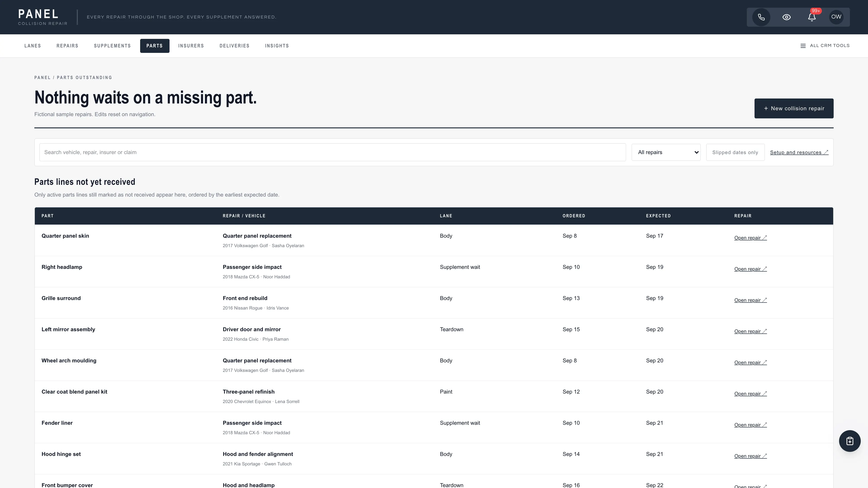
Task: Click the Front end rebuild repair title
Action: point(245,298)
